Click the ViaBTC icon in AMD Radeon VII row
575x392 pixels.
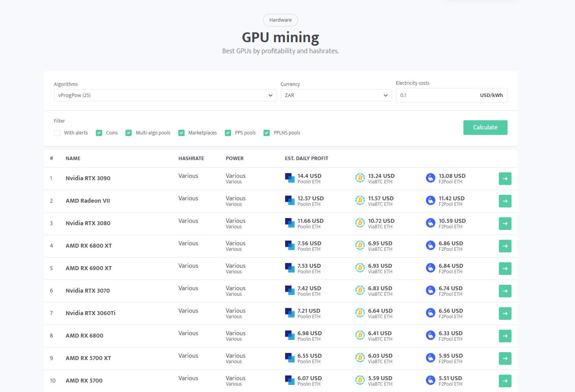coord(360,201)
